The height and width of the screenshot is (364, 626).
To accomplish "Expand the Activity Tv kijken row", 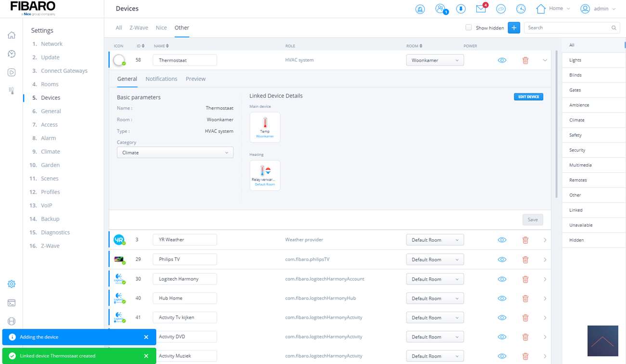I will [545, 318].
